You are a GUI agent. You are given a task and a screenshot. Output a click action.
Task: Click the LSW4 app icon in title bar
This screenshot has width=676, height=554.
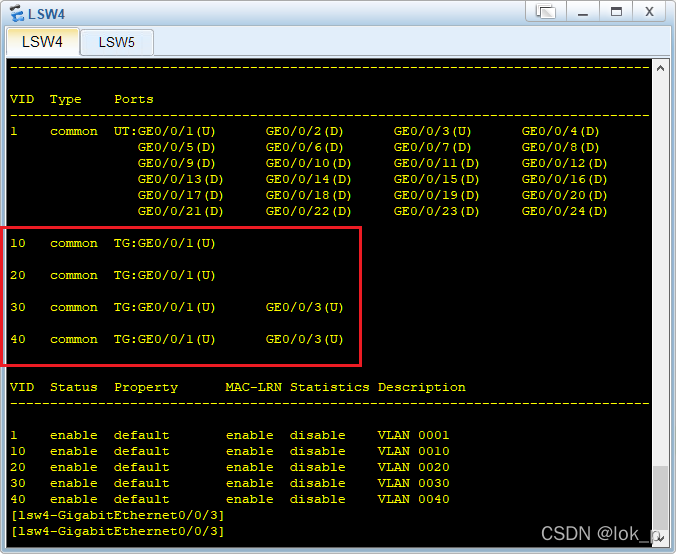(17, 13)
